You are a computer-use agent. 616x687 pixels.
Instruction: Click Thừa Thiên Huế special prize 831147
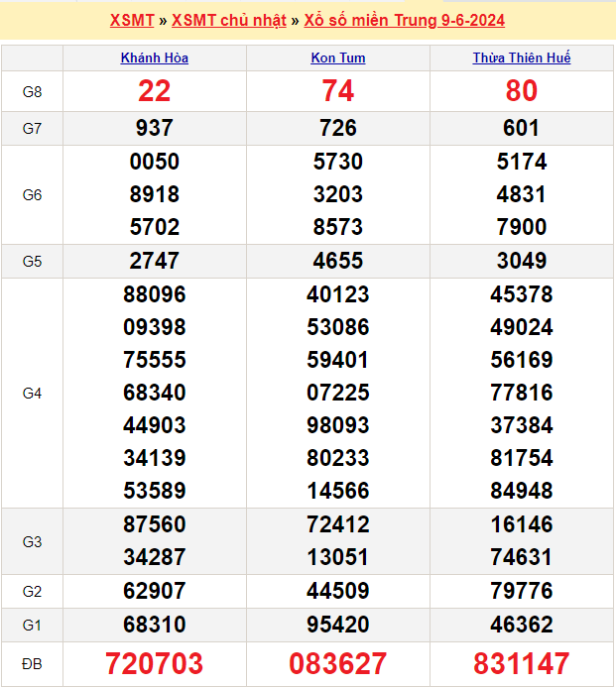click(x=522, y=663)
